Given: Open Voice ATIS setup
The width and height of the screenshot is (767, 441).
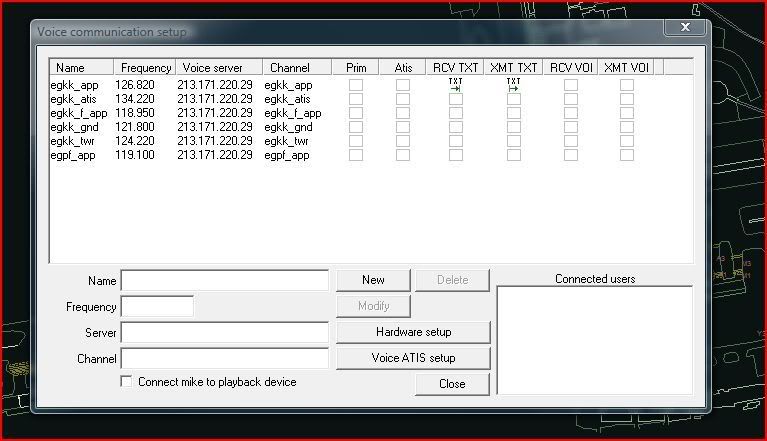Looking at the screenshot, I should click(x=413, y=358).
